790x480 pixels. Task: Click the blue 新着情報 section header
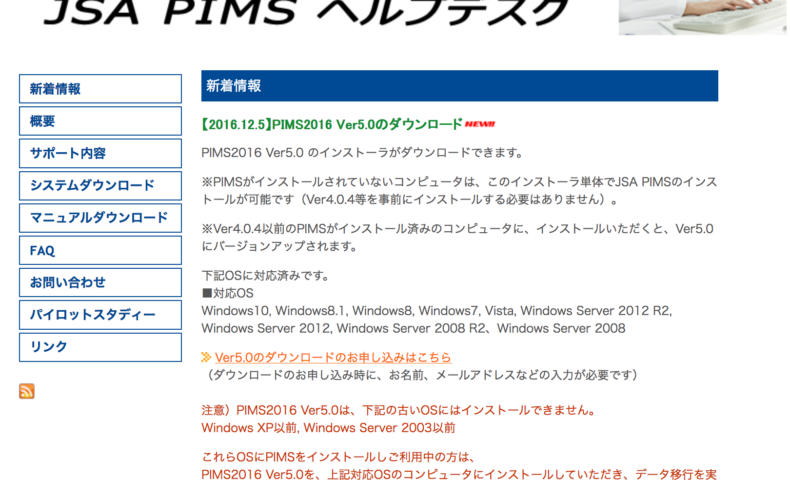(459, 86)
